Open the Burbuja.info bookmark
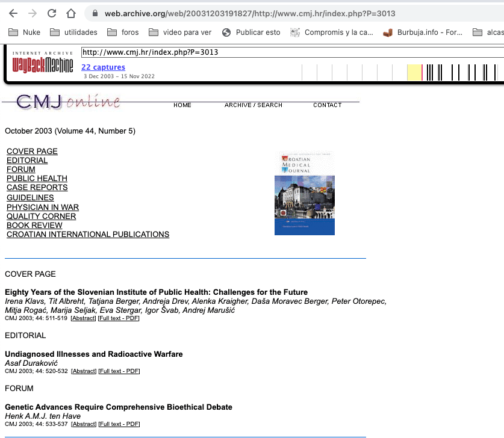The height and width of the screenshot is (438, 504). tap(423, 32)
